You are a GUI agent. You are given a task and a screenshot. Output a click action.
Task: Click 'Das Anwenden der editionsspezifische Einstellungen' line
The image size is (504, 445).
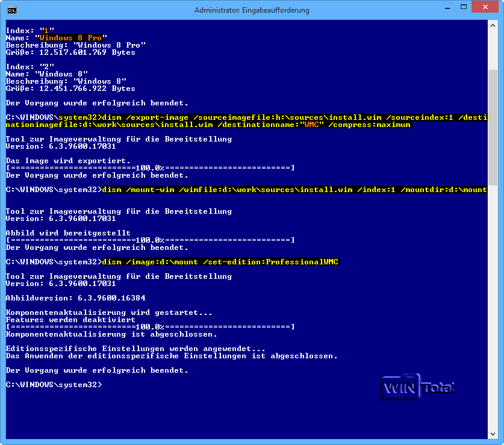(172, 356)
